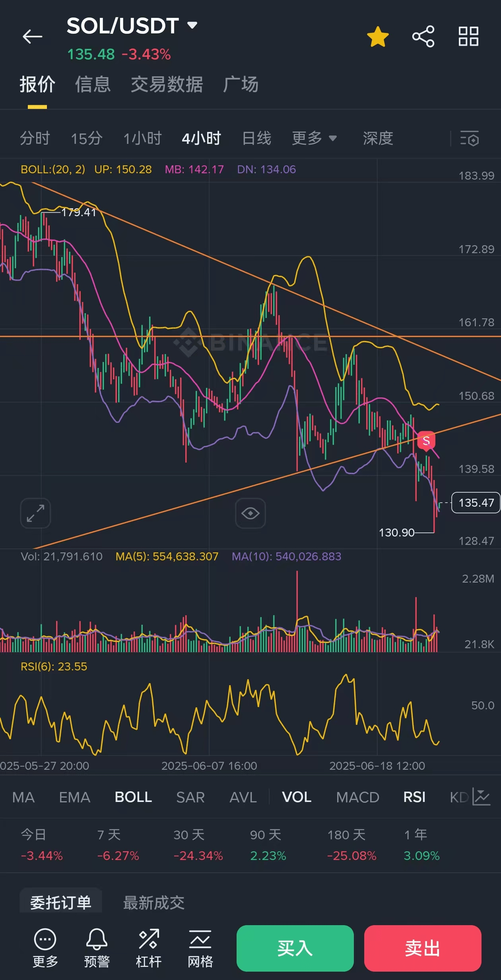Go back with the left arrow

[x=33, y=37]
